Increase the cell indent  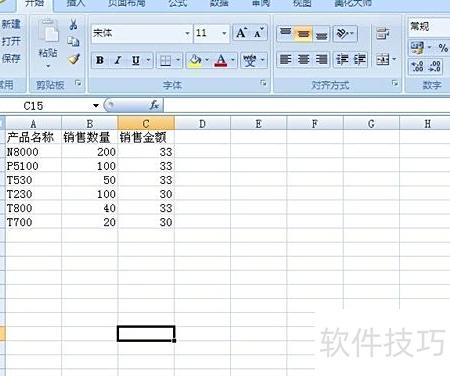click(x=360, y=60)
